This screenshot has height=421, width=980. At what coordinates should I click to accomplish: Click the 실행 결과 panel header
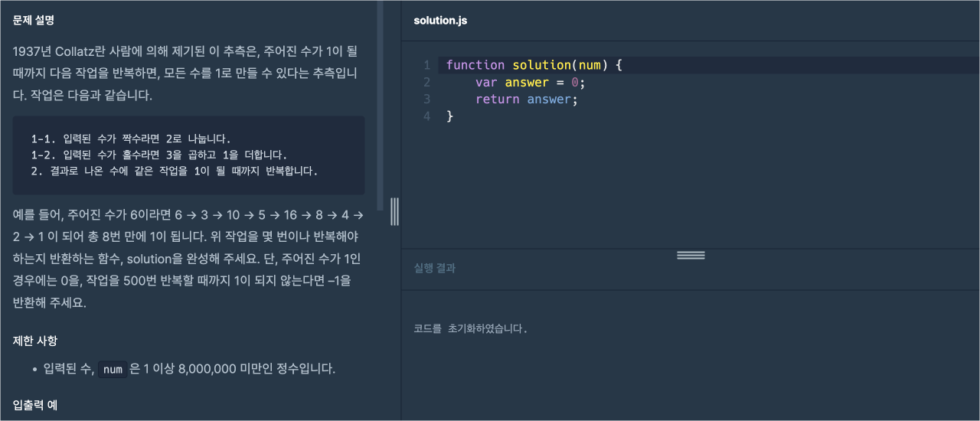click(x=436, y=268)
